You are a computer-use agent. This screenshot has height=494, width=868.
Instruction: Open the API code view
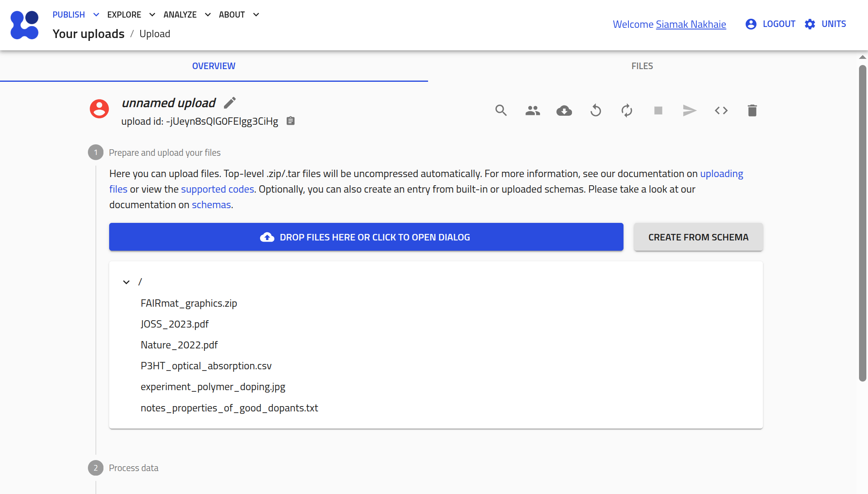721,110
